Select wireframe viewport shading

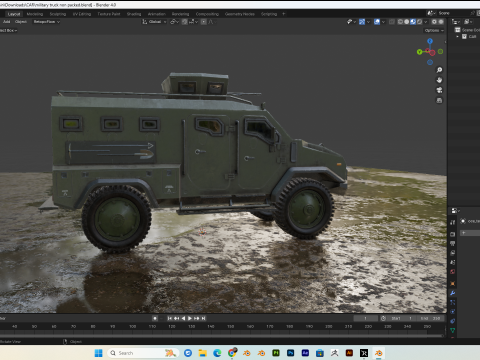point(400,22)
